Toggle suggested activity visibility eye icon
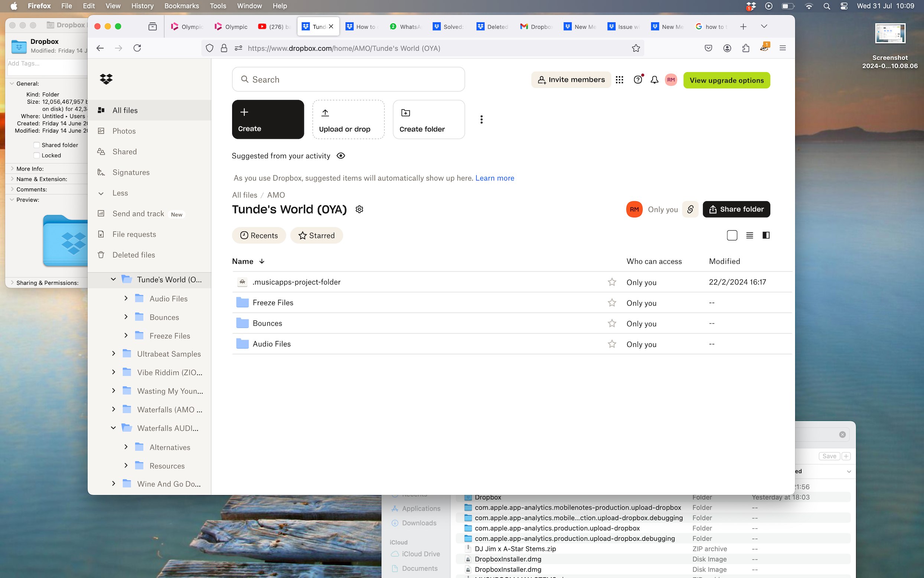924x578 pixels. point(341,156)
